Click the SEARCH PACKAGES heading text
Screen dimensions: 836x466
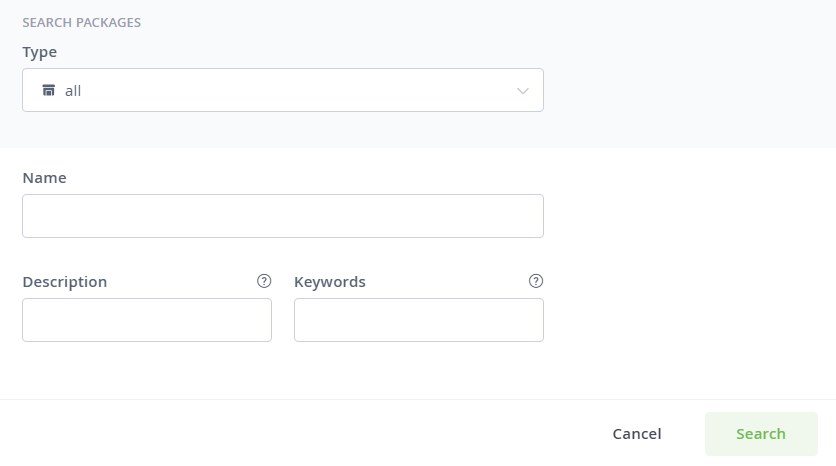click(82, 22)
